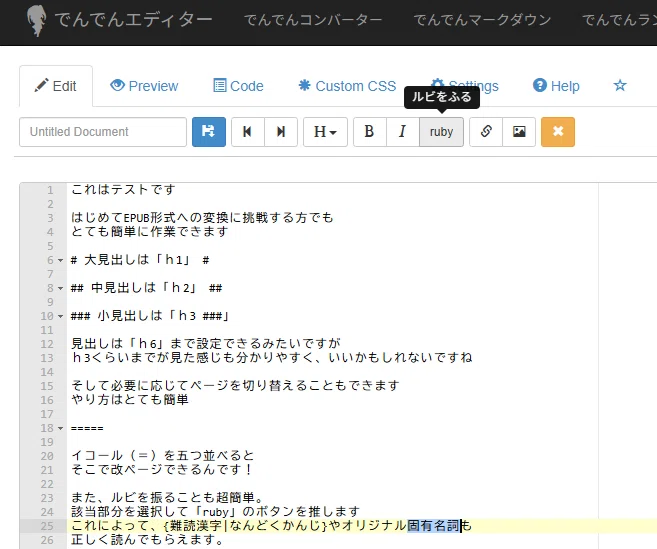
Task: Click the text '## 中見出しは「h2」 ##'
Action: click(x=146, y=288)
